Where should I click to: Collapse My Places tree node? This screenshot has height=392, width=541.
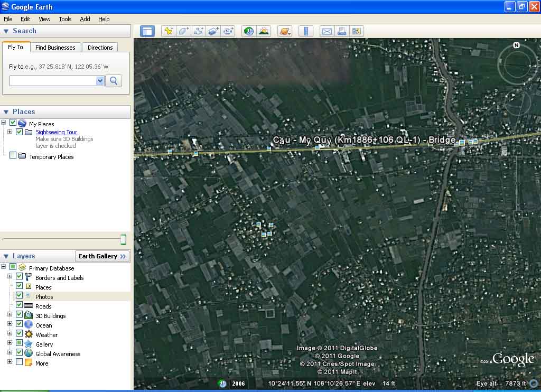tap(4, 122)
